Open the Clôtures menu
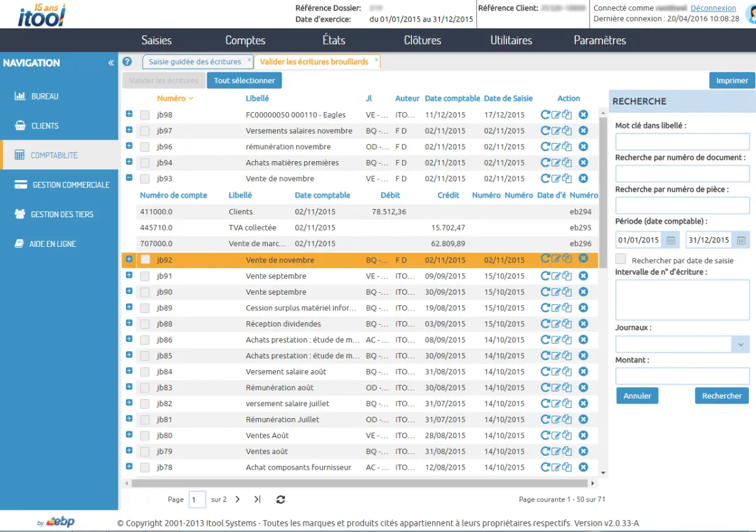The image size is (756, 532). tap(422, 40)
